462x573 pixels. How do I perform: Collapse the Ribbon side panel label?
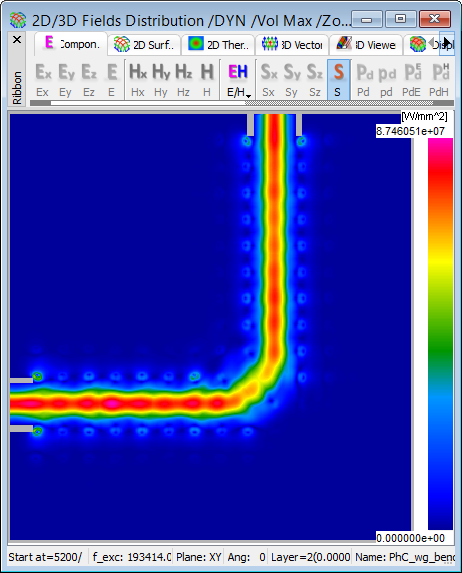click(x=17, y=88)
